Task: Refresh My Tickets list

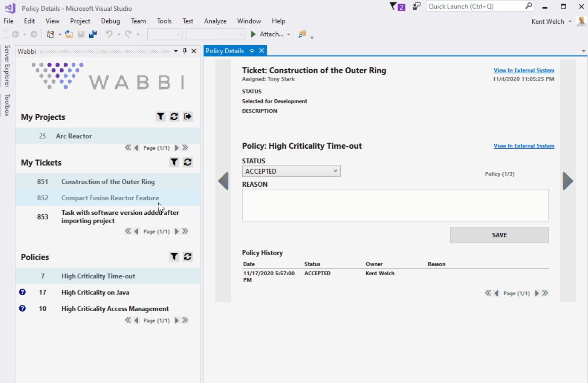Action: click(188, 162)
